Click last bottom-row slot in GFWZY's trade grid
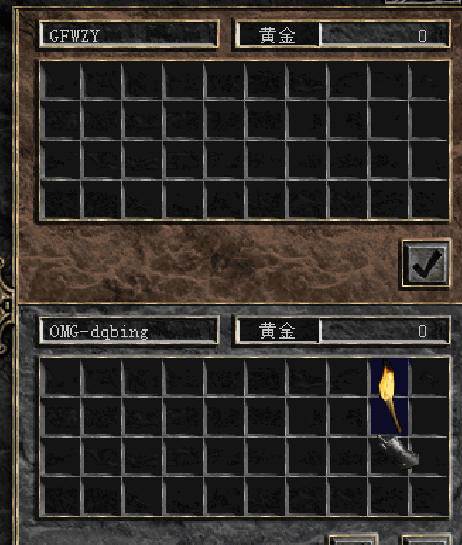 click(x=429, y=200)
